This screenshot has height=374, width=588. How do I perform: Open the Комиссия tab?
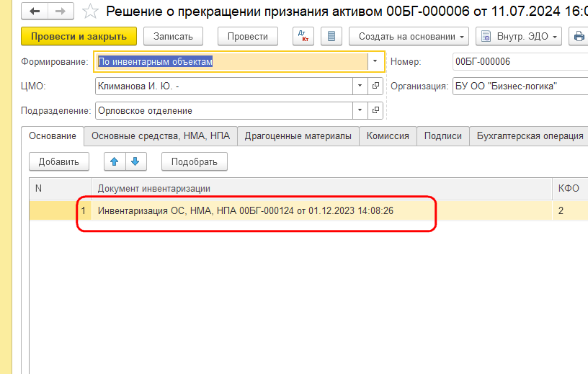click(x=388, y=135)
